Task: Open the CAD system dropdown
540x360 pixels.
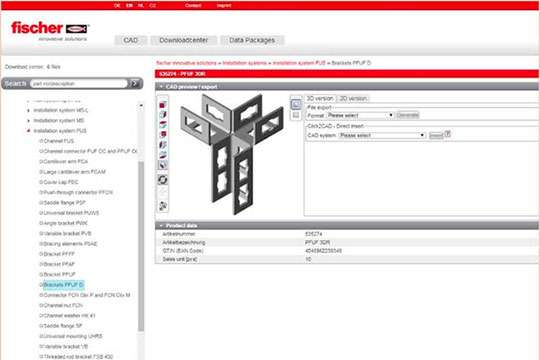Action: (x=382, y=135)
